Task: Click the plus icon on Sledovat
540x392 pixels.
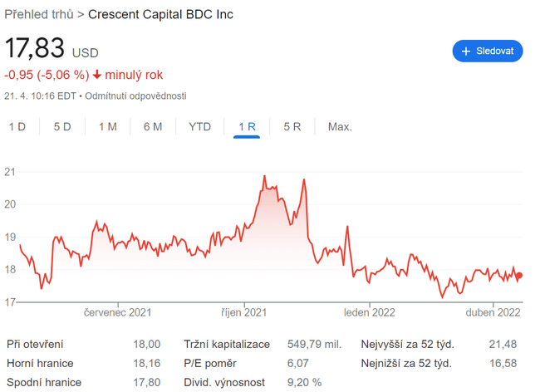Action: (466, 51)
